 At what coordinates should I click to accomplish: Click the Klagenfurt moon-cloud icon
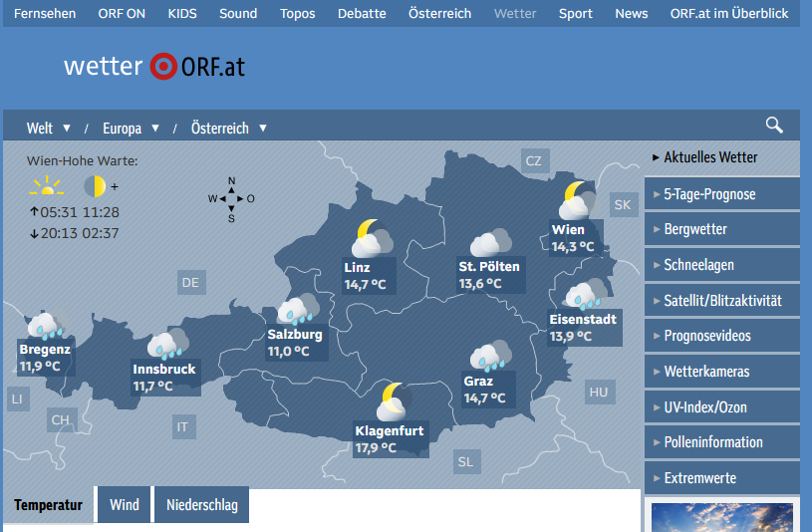[394, 401]
